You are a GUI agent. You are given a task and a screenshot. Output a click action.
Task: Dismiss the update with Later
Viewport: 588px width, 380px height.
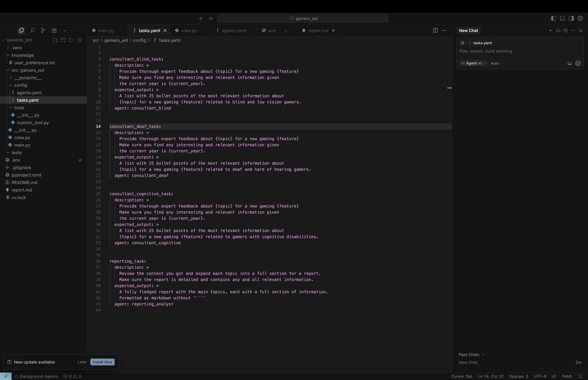82,362
